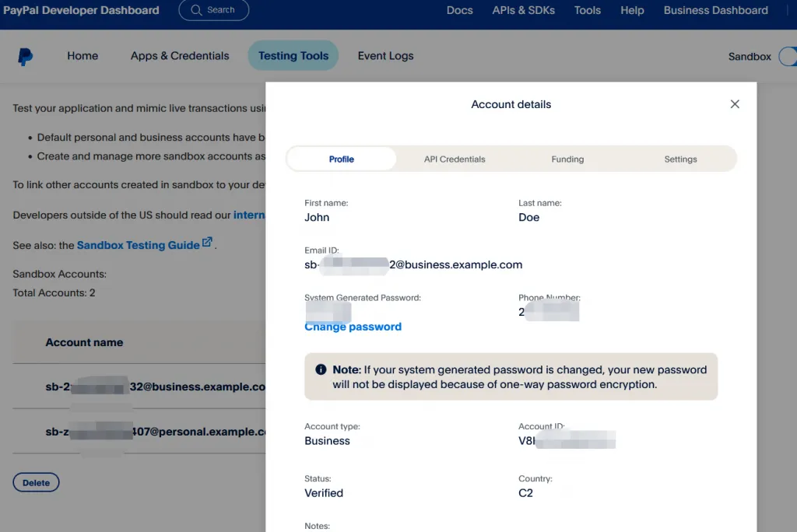
Task: Toggle the Sandbox environment switch
Action: [786, 56]
